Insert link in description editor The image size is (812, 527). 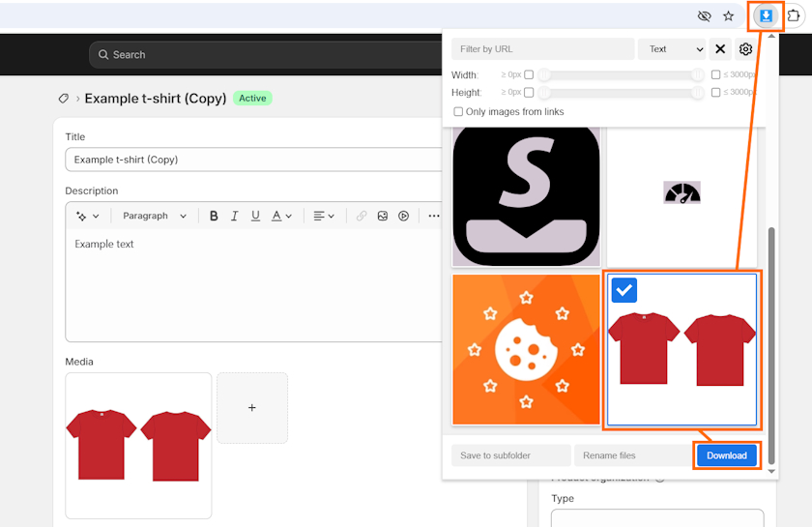point(362,216)
